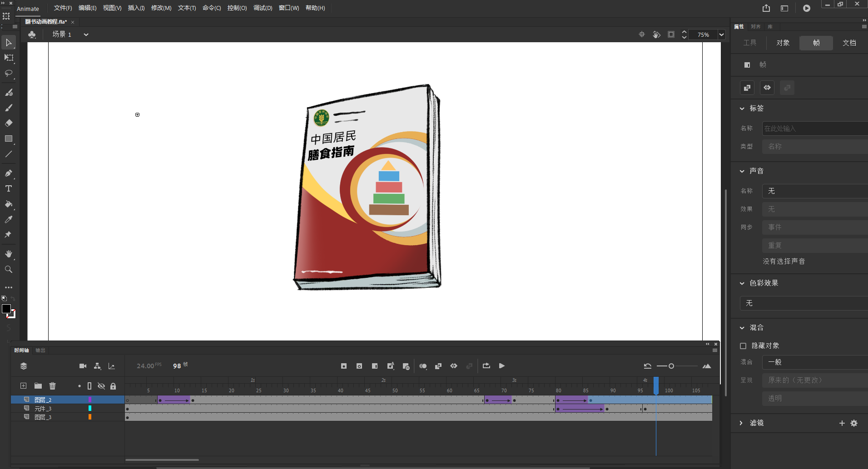Collapse the 标签 section
Viewport: 868px width, 469px height.
[742, 109]
